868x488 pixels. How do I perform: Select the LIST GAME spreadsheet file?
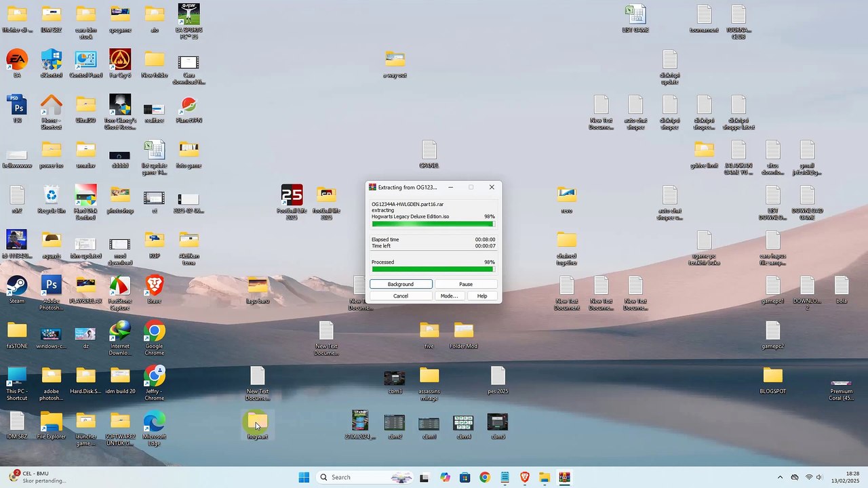(x=635, y=18)
